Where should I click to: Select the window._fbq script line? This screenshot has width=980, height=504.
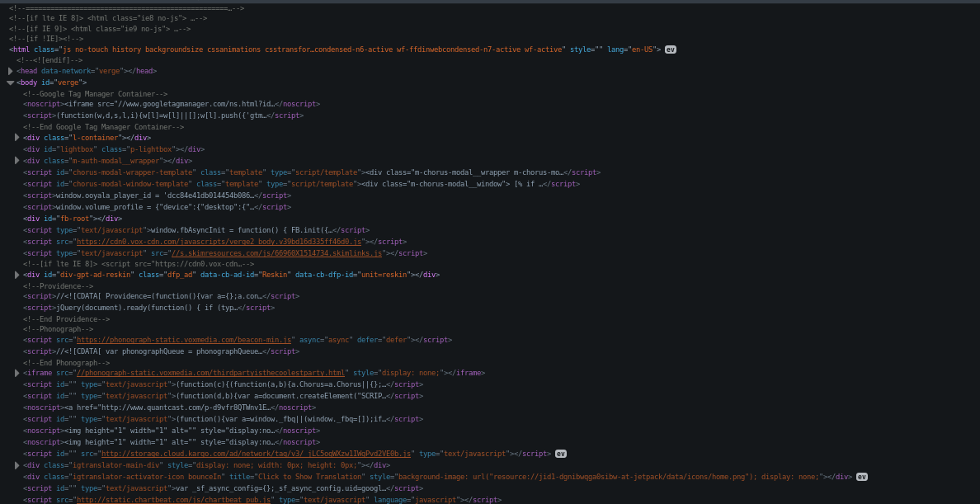coord(223,420)
